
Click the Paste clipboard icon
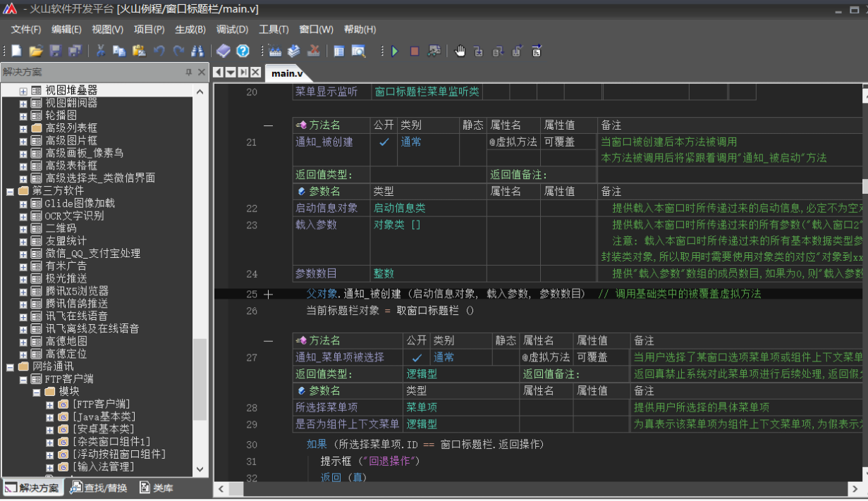pyautogui.click(x=139, y=51)
